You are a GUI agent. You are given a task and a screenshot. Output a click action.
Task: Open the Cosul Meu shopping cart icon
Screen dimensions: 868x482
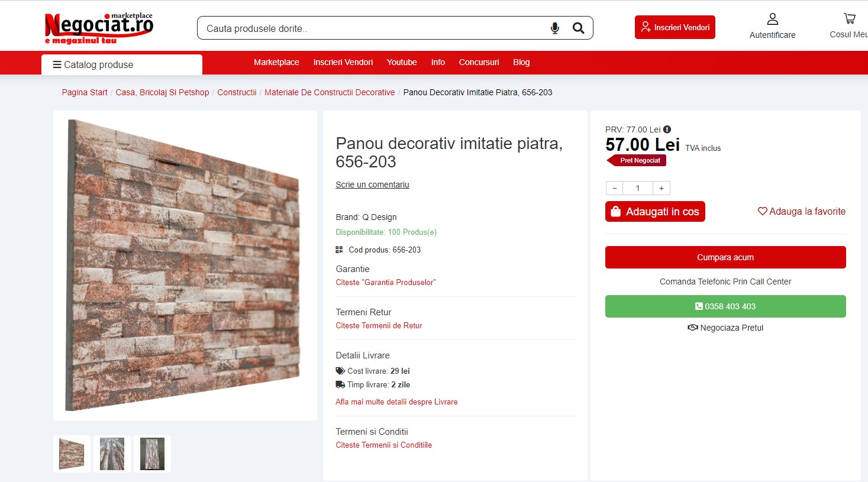coord(850,19)
